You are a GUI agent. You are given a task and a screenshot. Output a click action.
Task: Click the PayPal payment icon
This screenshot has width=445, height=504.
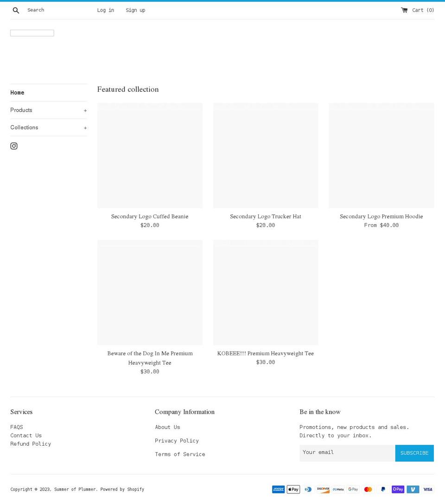click(383, 489)
